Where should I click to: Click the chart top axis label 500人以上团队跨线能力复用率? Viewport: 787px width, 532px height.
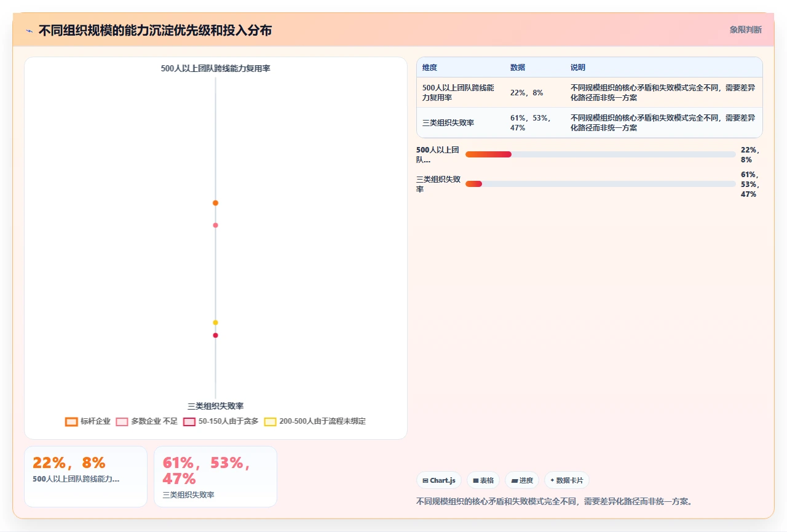pos(215,69)
